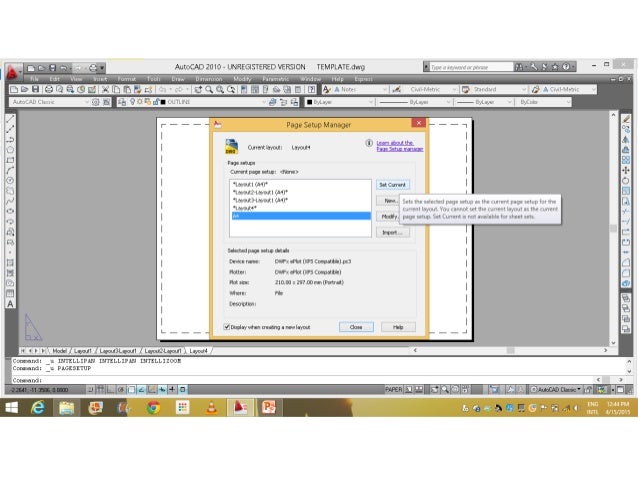Open the Dimension menu
This screenshot has width=638, height=479.
[x=209, y=79]
